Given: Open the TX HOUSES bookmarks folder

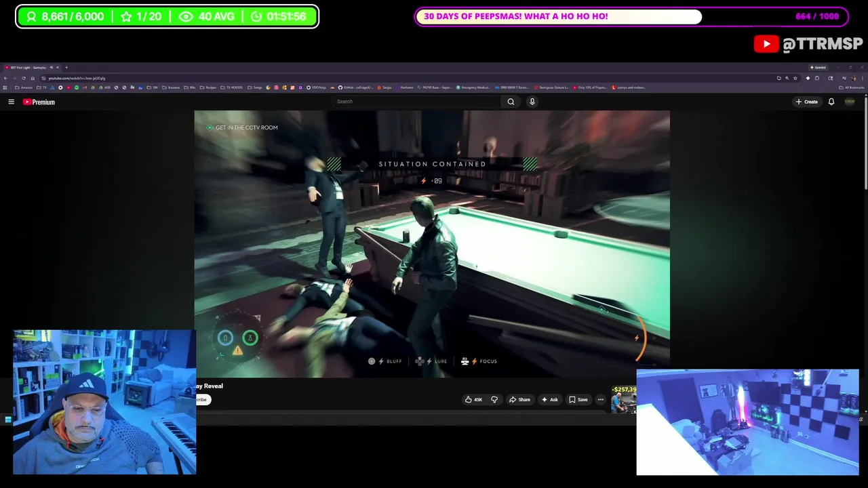Looking at the screenshot, I should pos(232,87).
